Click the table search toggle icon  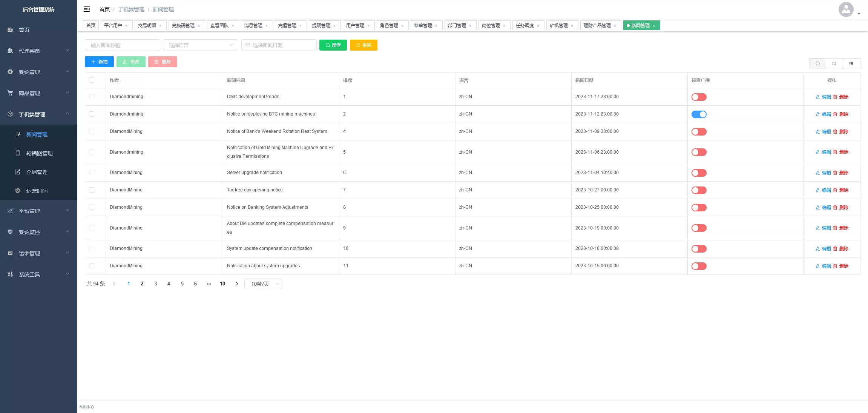point(817,63)
